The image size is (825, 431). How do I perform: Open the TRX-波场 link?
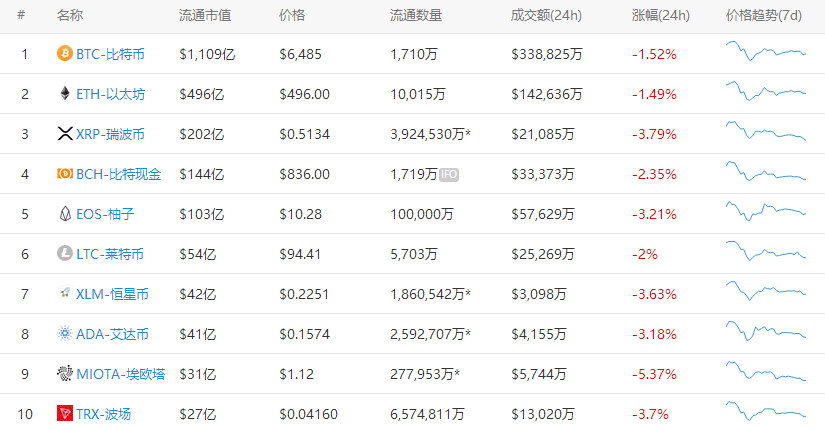click(104, 414)
